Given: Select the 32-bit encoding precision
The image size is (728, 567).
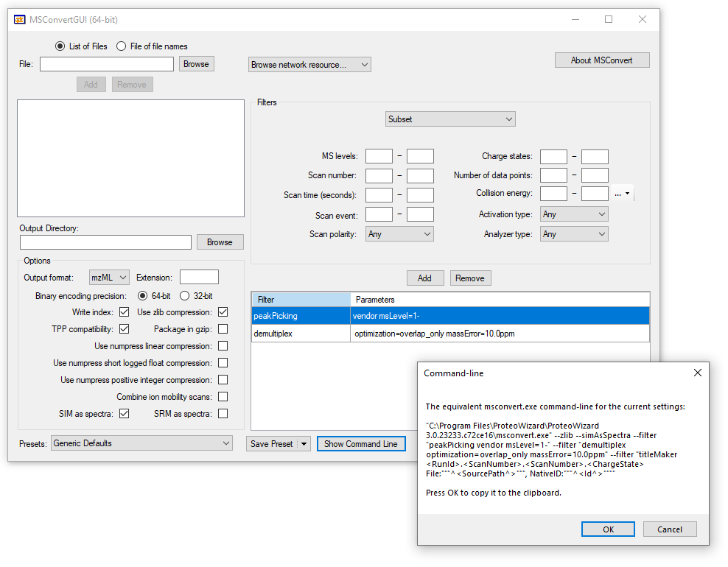Looking at the screenshot, I should 185,296.
